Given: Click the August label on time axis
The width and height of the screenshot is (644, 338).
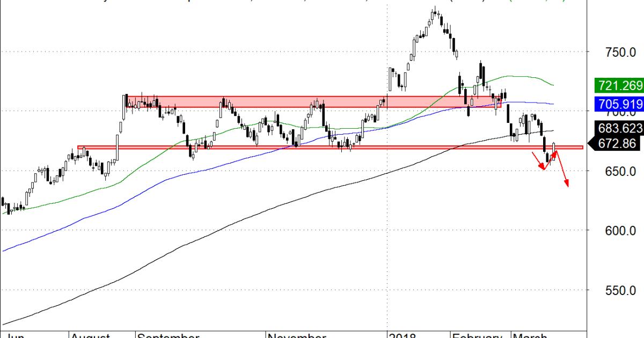Looking at the screenshot, I should (x=90, y=335).
